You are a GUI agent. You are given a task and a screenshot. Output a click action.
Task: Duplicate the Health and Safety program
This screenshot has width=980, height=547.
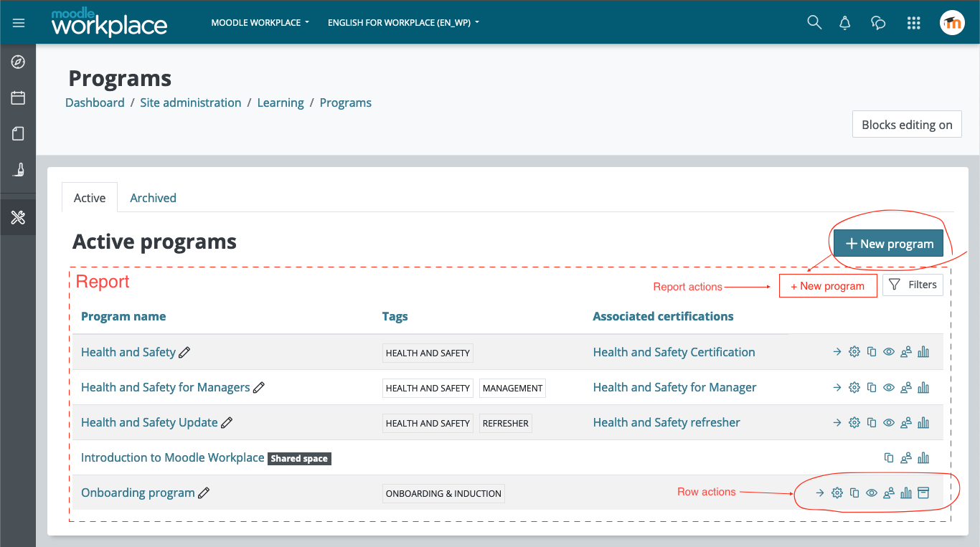coord(872,352)
